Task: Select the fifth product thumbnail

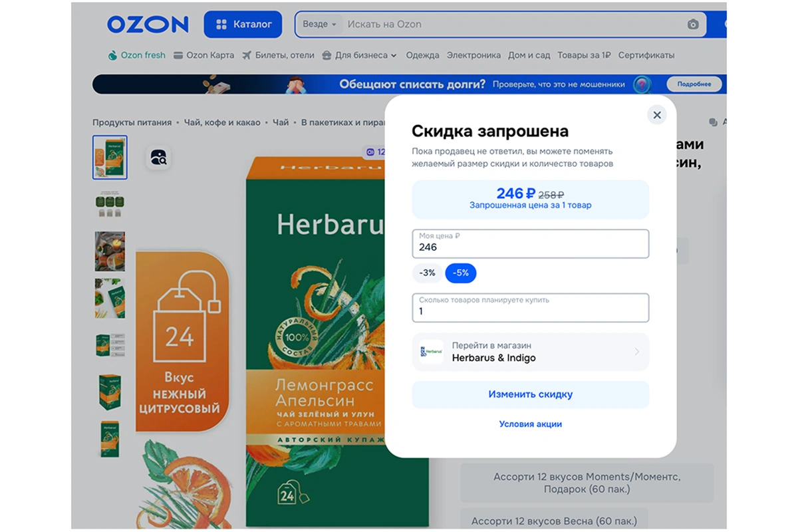Action: [x=110, y=345]
